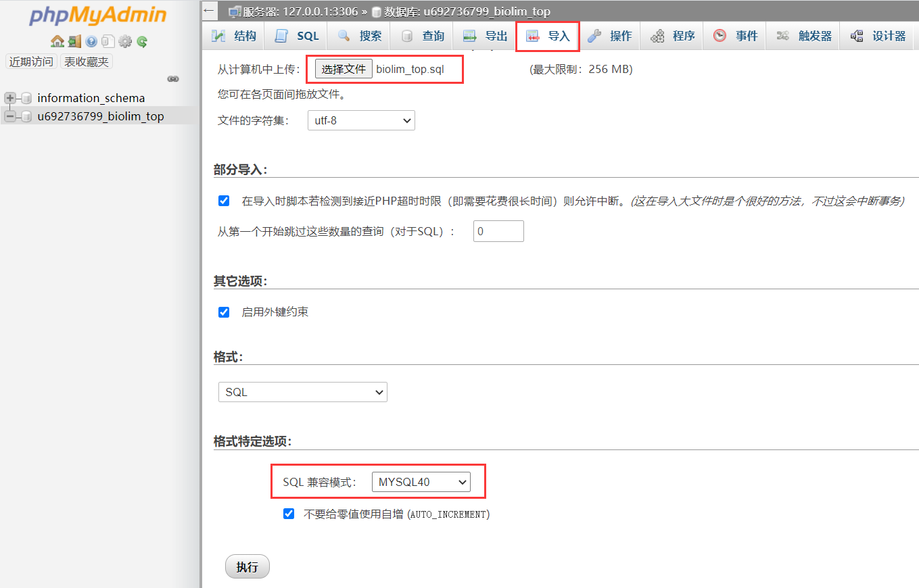Click the log out door icon
Image resolution: width=919 pixels, height=588 pixels.
coord(74,41)
